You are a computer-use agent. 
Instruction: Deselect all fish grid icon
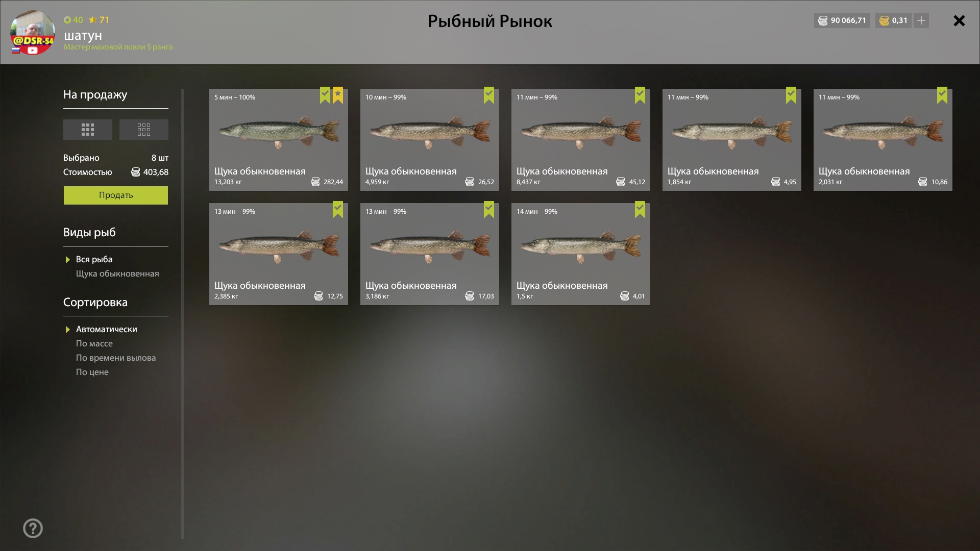[144, 130]
